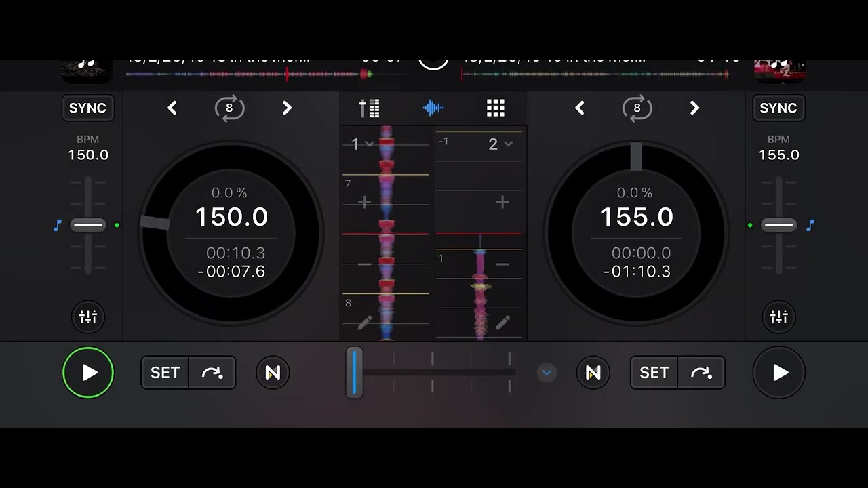Play the left deck

coord(88,373)
